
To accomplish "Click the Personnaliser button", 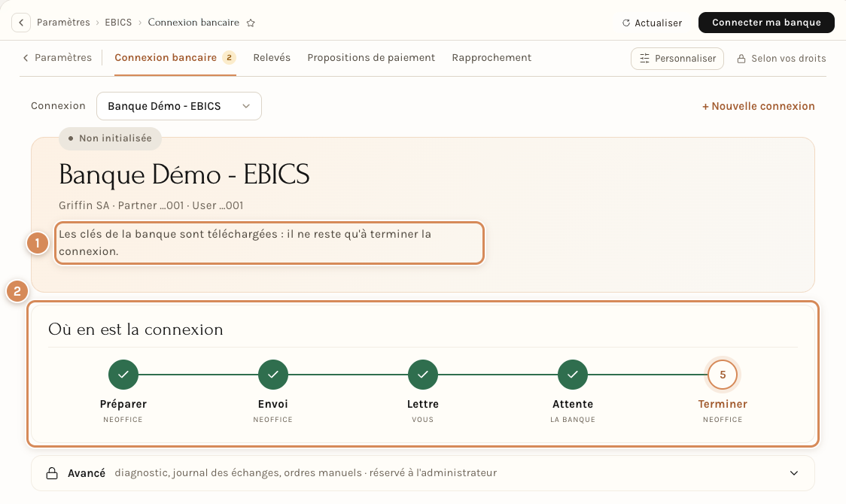I will 677,58.
